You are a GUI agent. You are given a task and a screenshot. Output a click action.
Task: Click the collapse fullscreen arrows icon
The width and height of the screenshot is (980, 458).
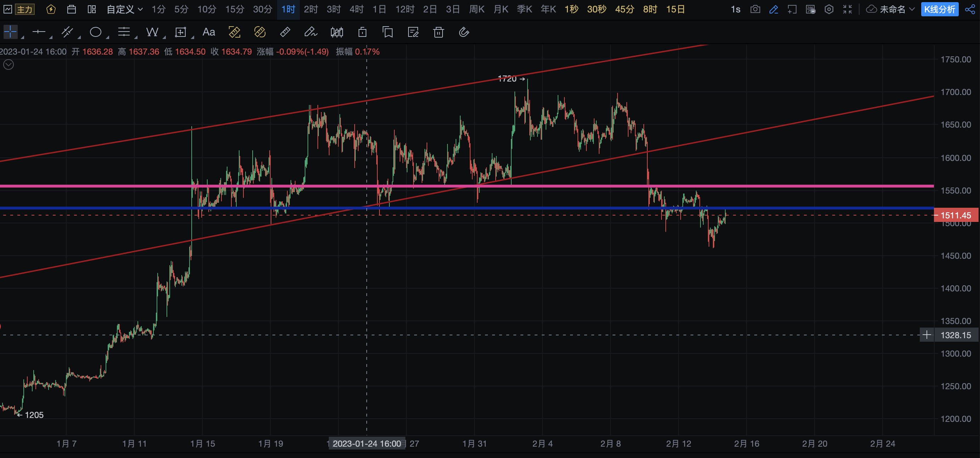pyautogui.click(x=847, y=9)
